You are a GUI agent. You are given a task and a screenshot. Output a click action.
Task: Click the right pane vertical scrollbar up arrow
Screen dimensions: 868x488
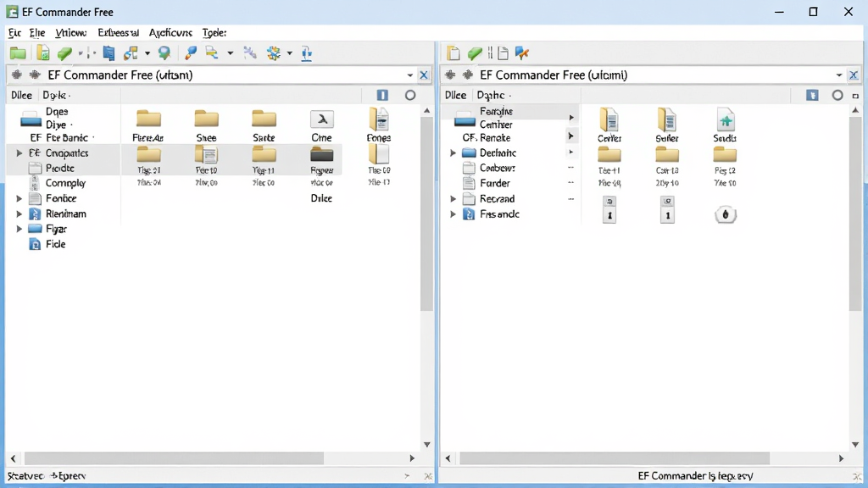tap(855, 110)
